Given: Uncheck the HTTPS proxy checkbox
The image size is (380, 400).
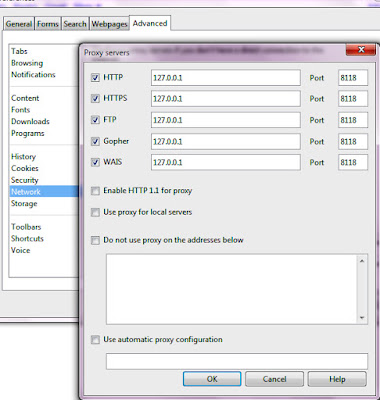Looking at the screenshot, I should click(x=95, y=99).
